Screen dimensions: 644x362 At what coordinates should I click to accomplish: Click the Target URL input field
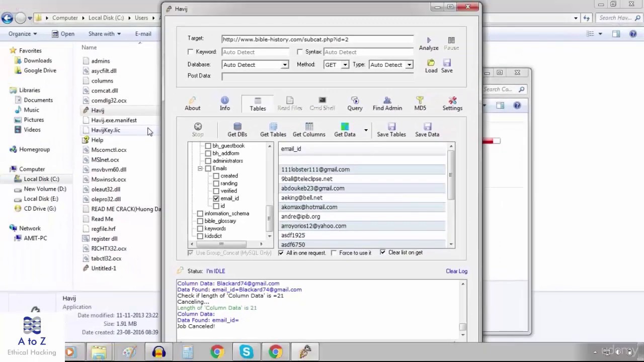[x=317, y=39]
